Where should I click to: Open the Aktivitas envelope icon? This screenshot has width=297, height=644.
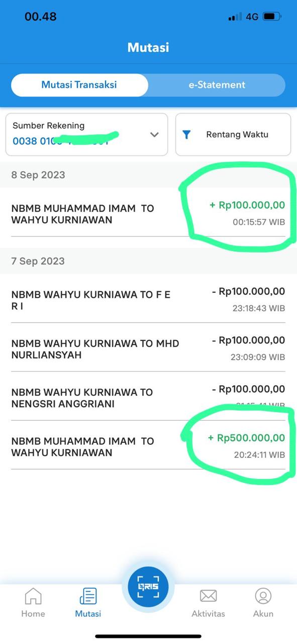(208, 596)
